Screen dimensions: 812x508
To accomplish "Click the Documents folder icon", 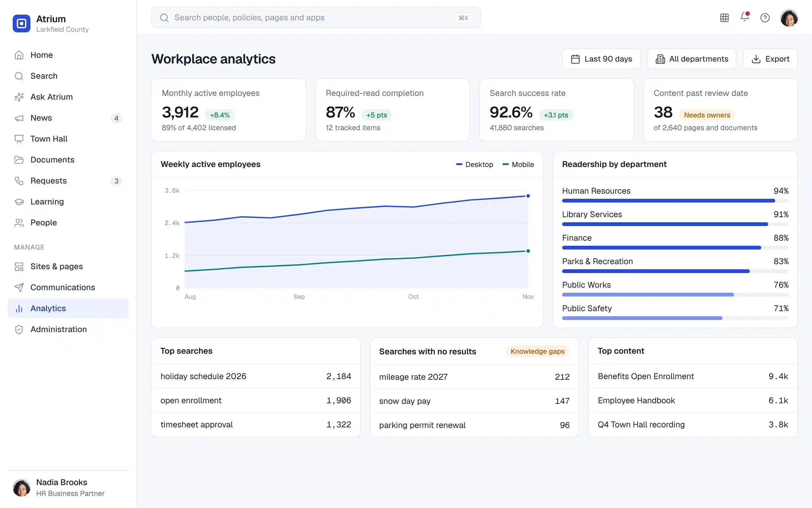I will 19,160.
